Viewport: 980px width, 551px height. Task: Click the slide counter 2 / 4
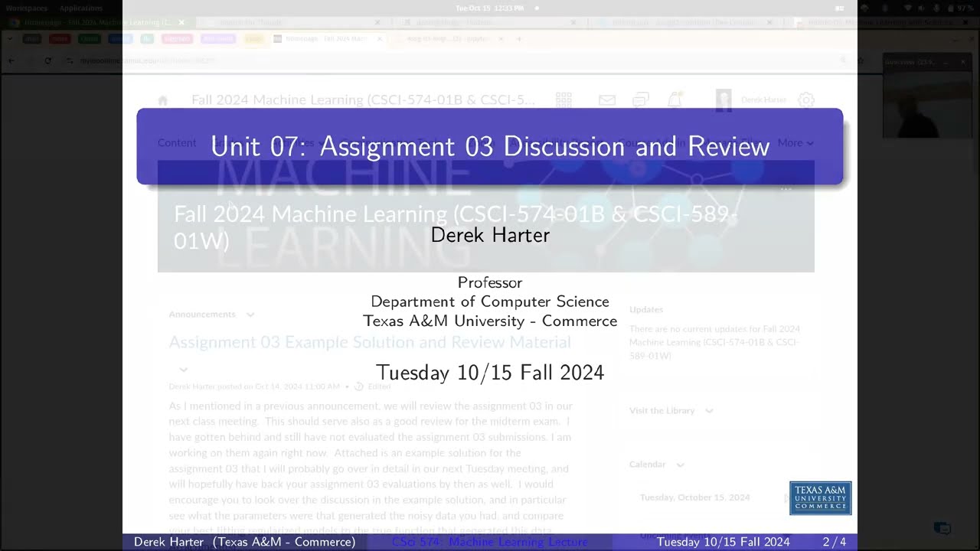(835, 542)
